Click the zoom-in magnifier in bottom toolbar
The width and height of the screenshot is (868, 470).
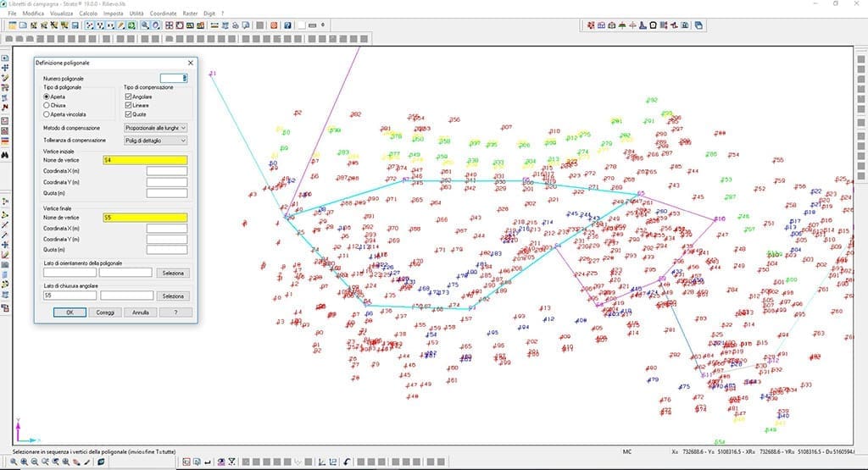pos(24,462)
